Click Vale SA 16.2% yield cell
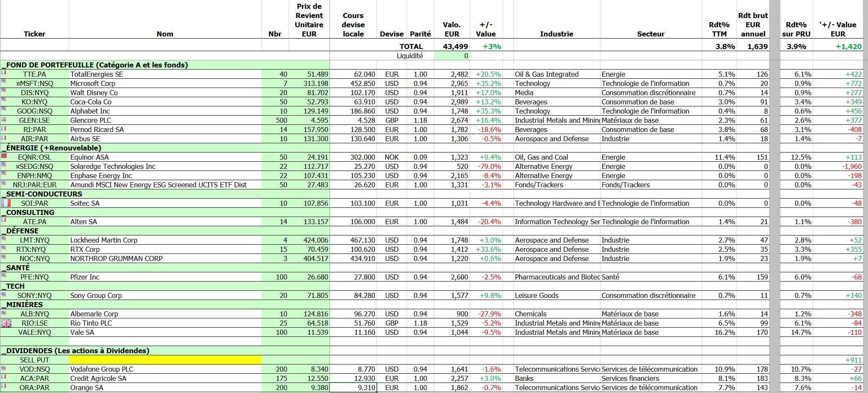This screenshot has height=393, width=868. tap(719, 332)
